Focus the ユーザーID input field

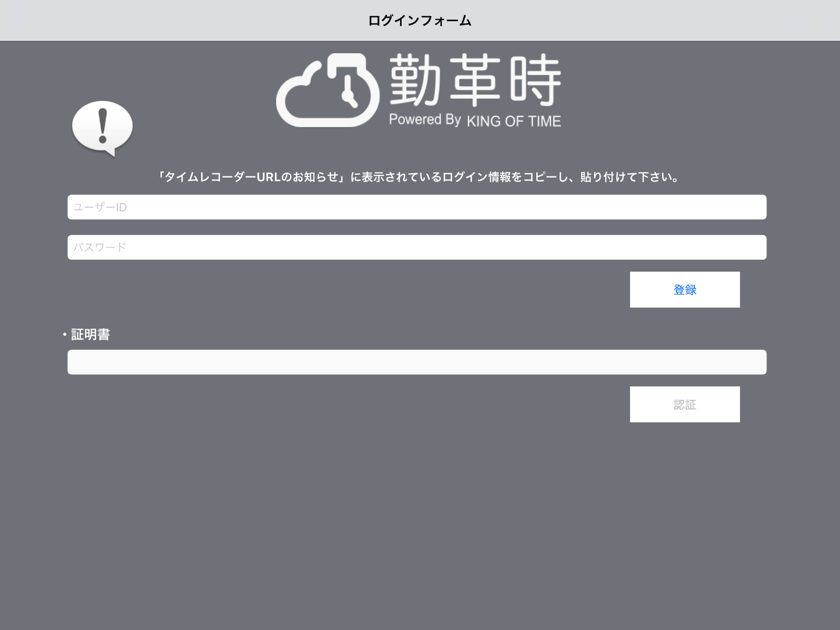click(417, 207)
